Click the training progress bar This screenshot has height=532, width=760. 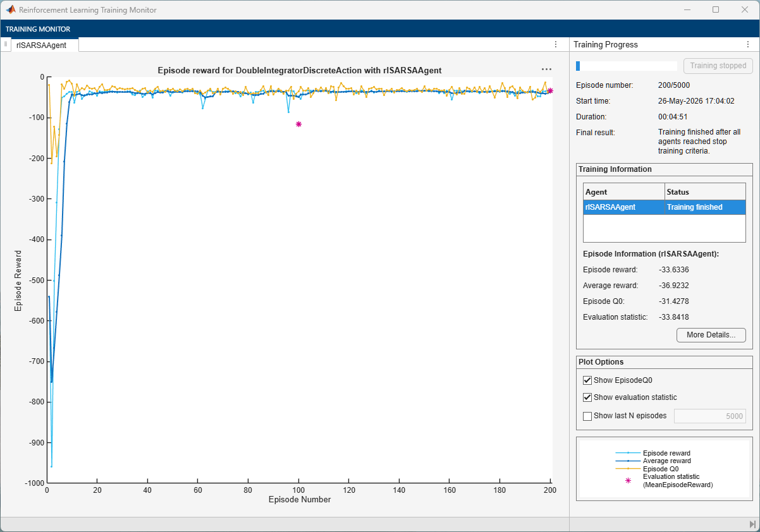[626, 66]
